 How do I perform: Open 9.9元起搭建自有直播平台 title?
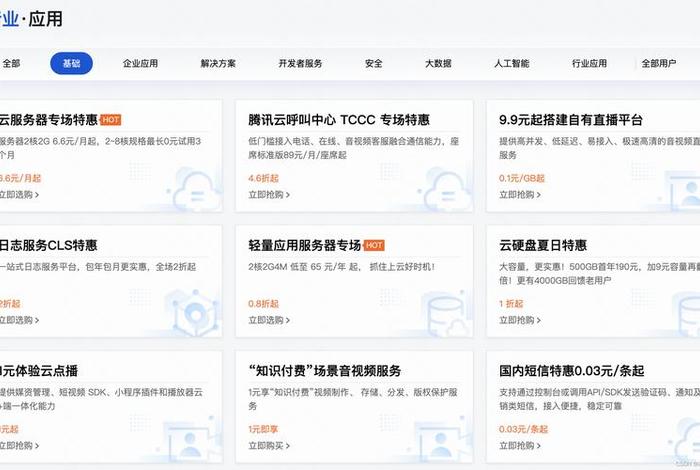coord(571,120)
